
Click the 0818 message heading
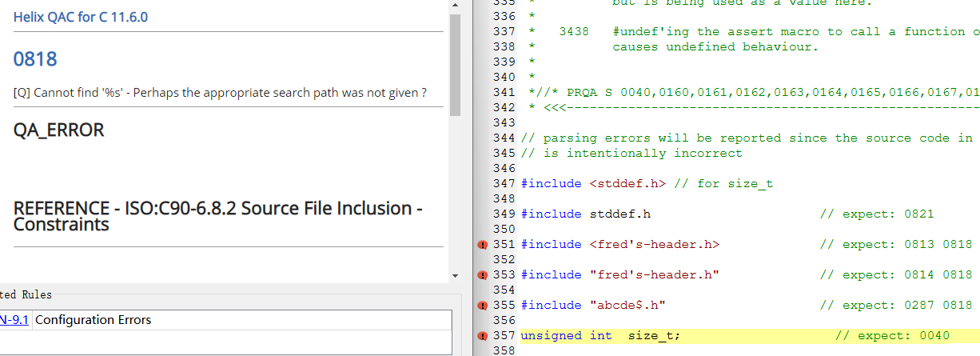coord(35,59)
